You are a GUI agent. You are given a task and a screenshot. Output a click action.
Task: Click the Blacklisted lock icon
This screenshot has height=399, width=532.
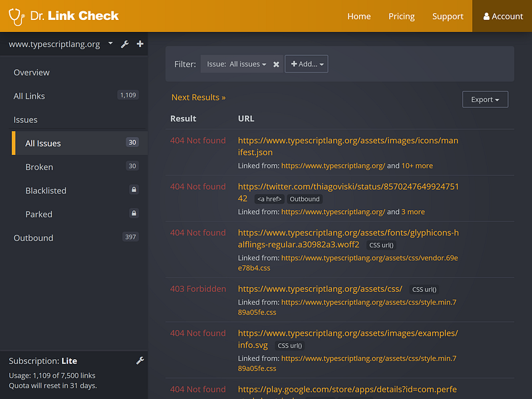coord(134,190)
